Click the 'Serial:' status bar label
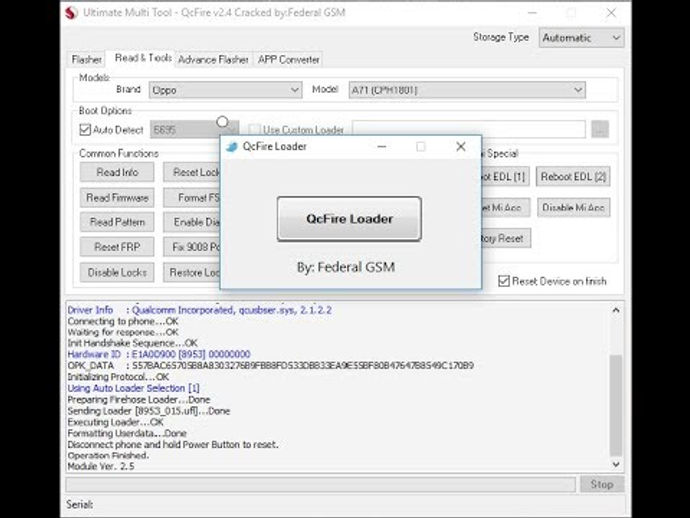 coord(80,504)
